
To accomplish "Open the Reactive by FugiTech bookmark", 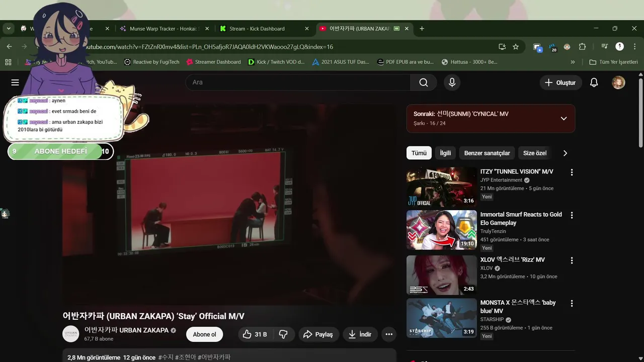I will (151, 62).
